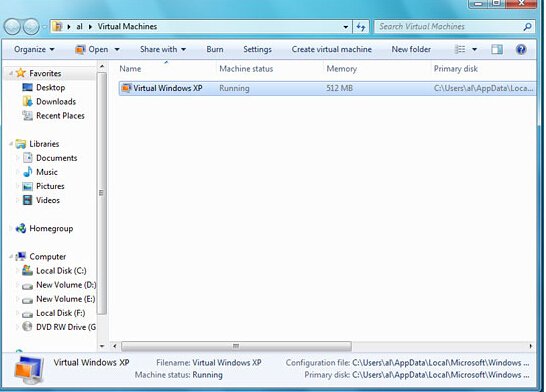Open the address bar history dropdown
Image resolution: width=546 pixels, height=392 pixels.
345,27
